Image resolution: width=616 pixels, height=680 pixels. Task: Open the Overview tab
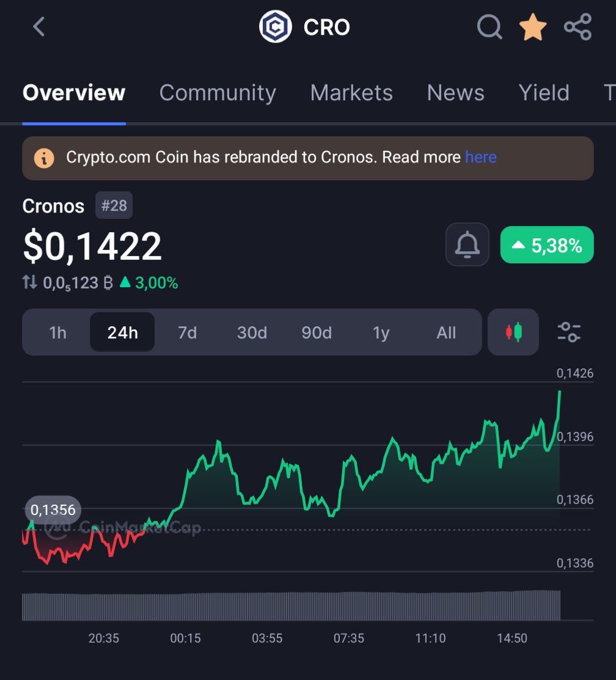point(74,93)
